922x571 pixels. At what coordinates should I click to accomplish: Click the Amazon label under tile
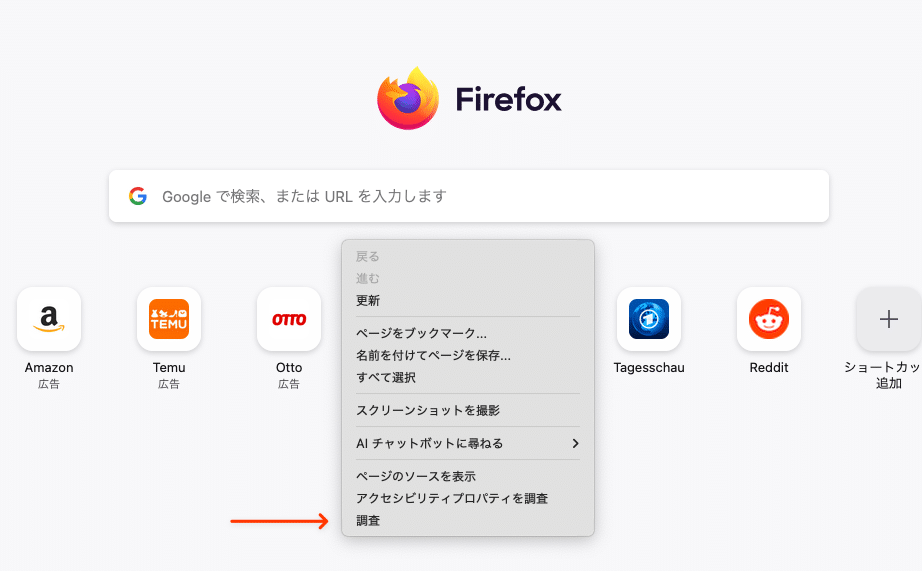49,368
